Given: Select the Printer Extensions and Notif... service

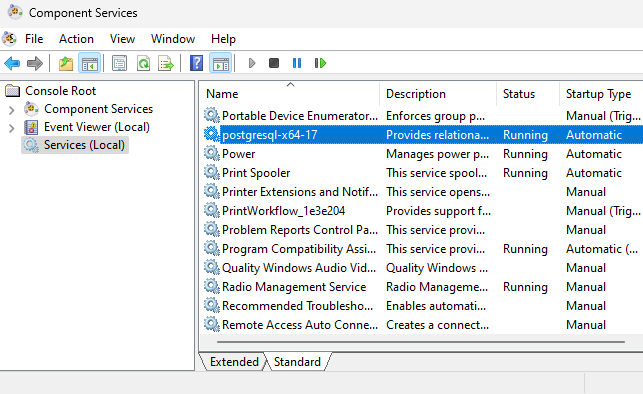Looking at the screenshot, I should (300, 192).
